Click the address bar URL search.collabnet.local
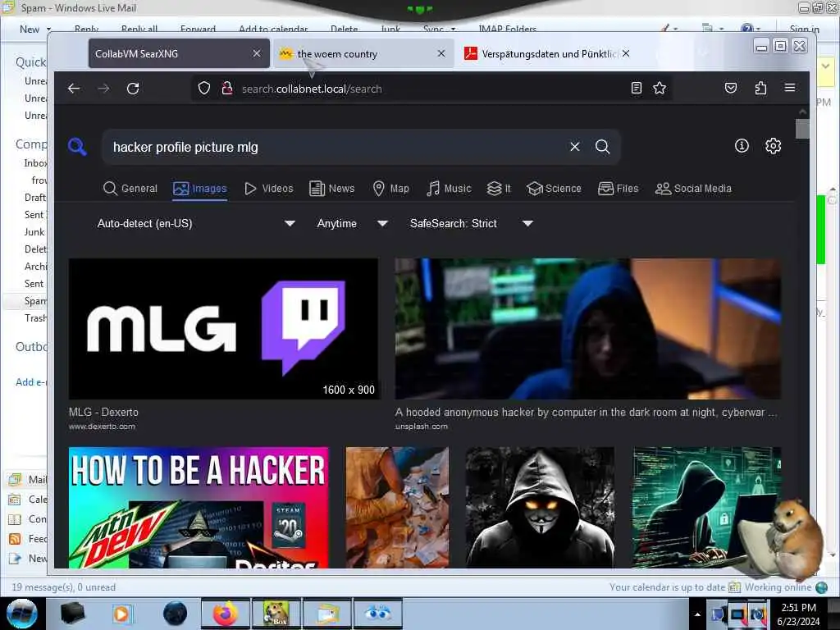The width and height of the screenshot is (840, 630). click(312, 89)
